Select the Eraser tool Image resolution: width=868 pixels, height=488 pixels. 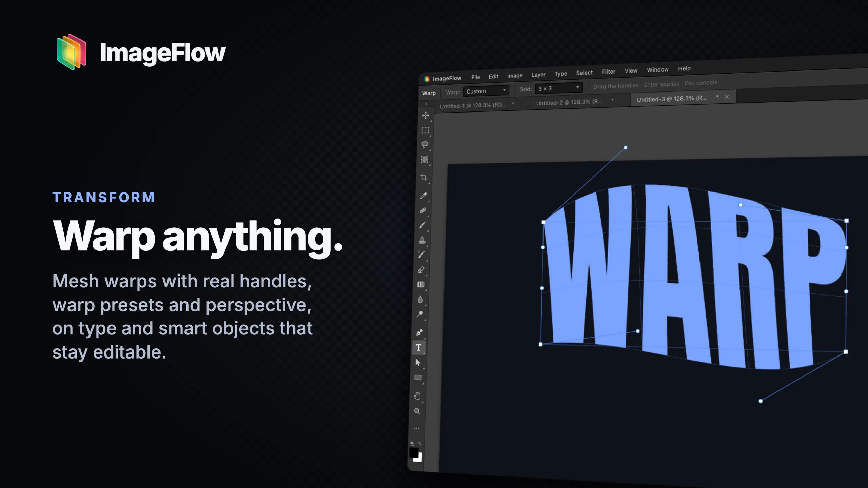coord(421,270)
